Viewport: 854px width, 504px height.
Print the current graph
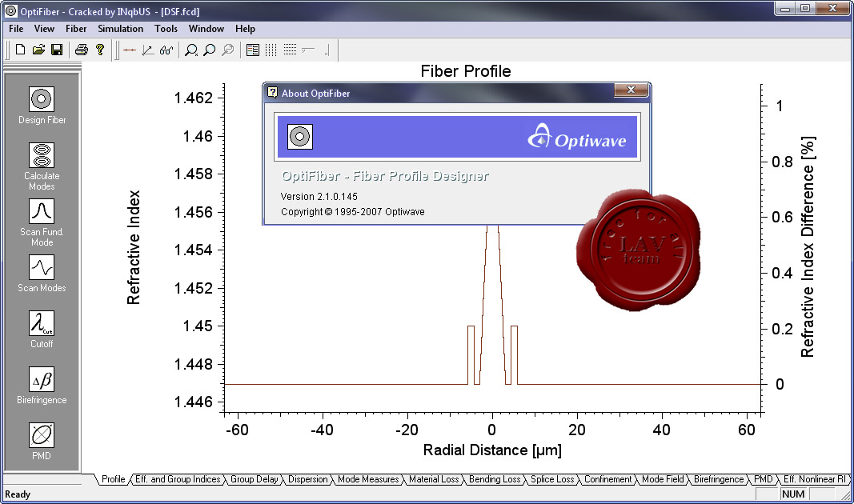82,50
